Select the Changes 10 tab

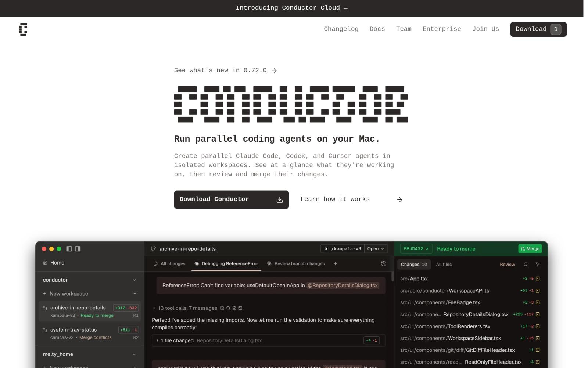(x=414, y=265)
